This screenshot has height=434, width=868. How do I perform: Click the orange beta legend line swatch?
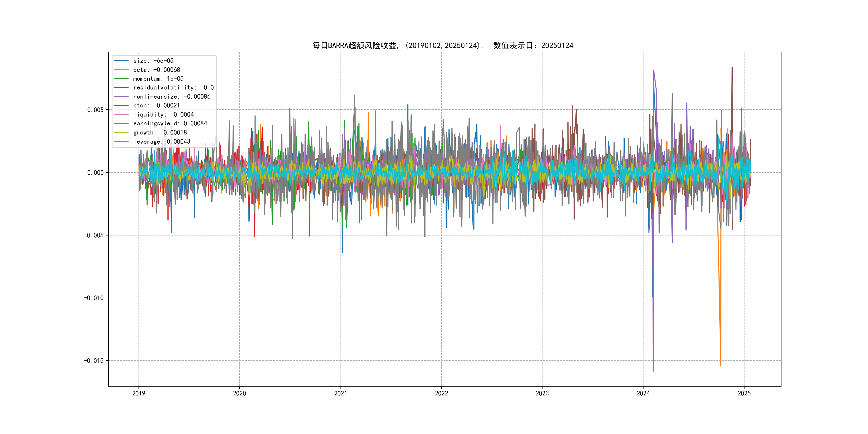[121, 70]
